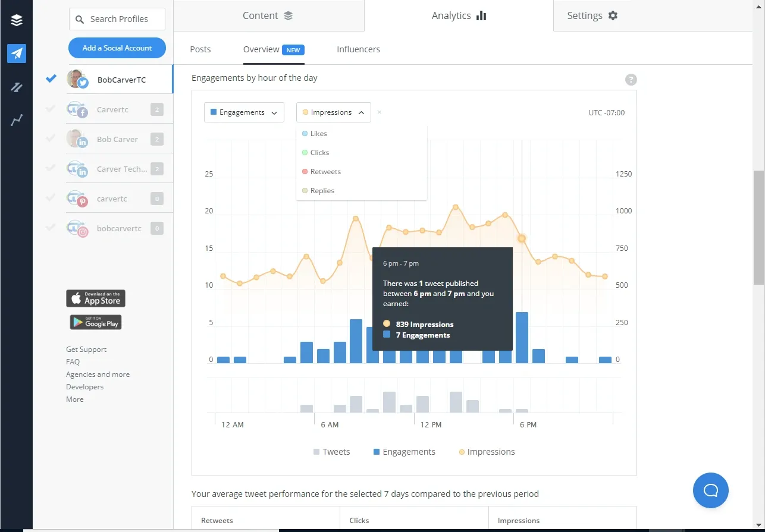The image size is (765, 532).
Task: Remove the Impressions metric with the x icon
Action: coord(379,112)
